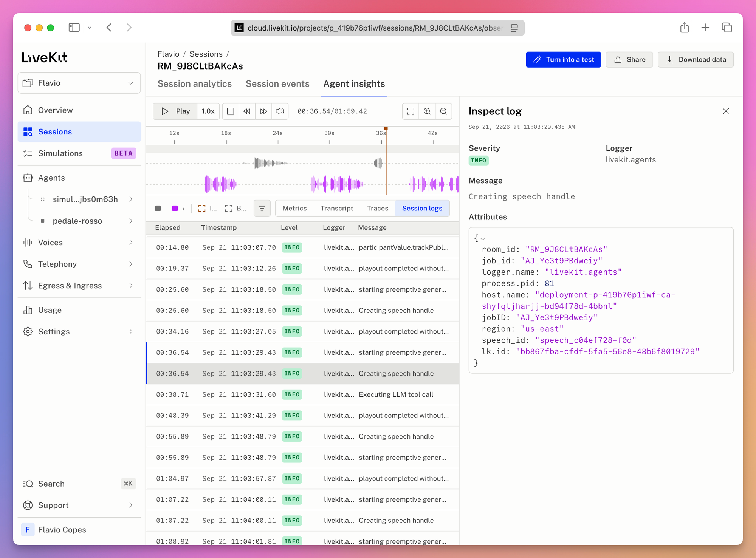Click the browser share icon
756x558 pixels.
coord(685,28)
